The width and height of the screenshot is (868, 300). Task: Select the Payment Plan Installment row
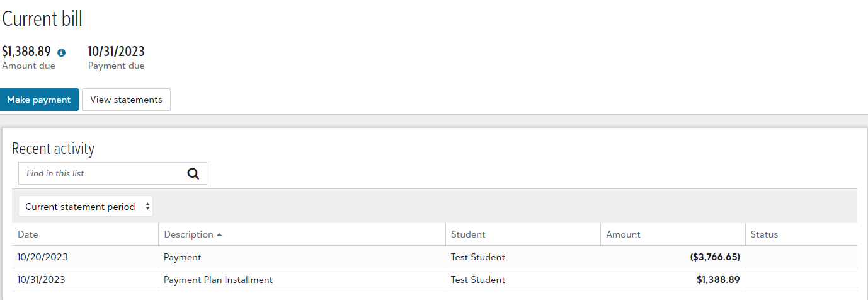coord(218,280)
